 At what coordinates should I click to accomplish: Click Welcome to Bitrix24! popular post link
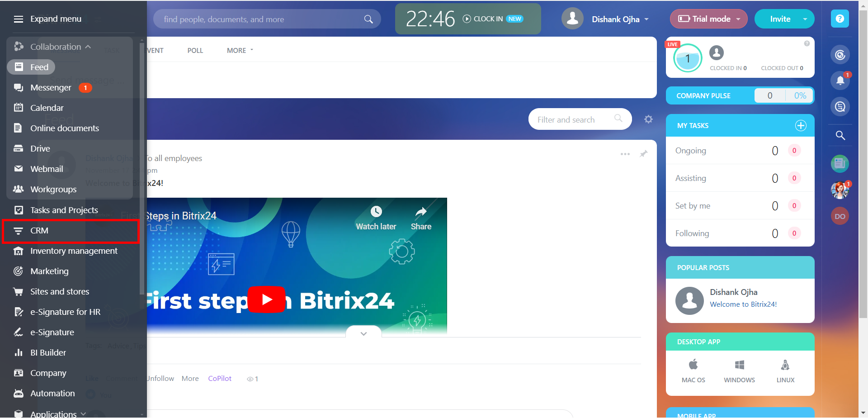[743, 304]
